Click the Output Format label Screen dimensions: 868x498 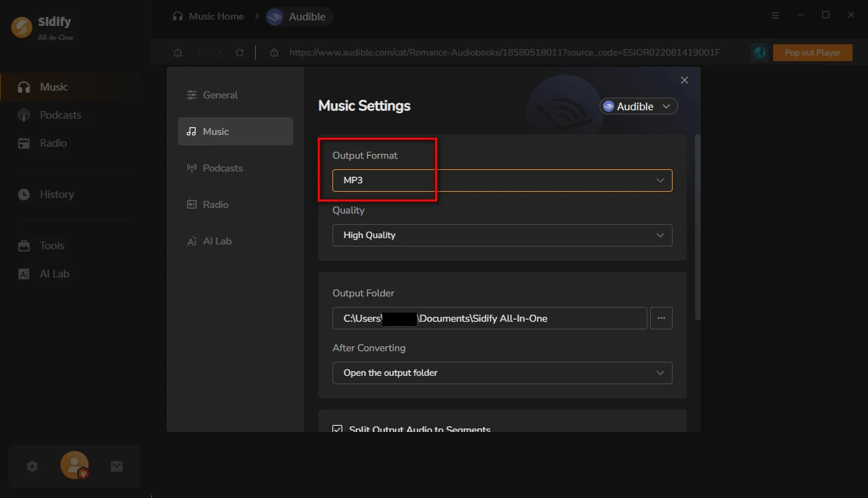[x=365, y=155]
